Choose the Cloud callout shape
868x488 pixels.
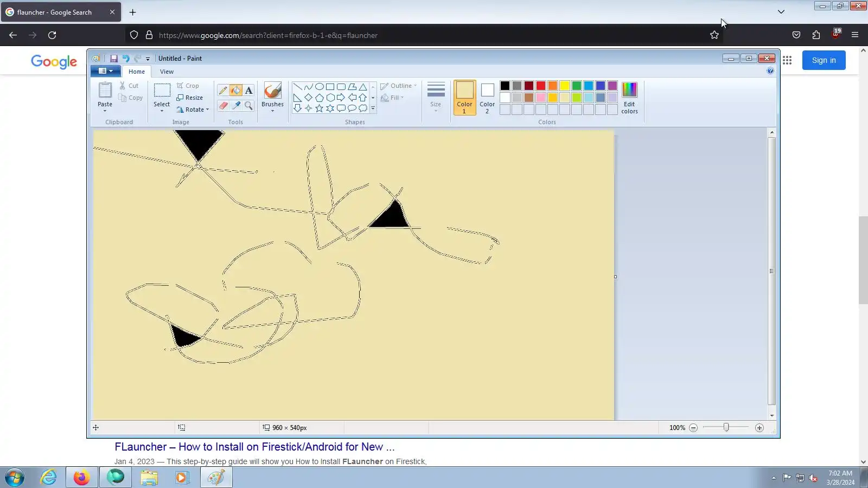pyautogui.click(x=362, y=108)
